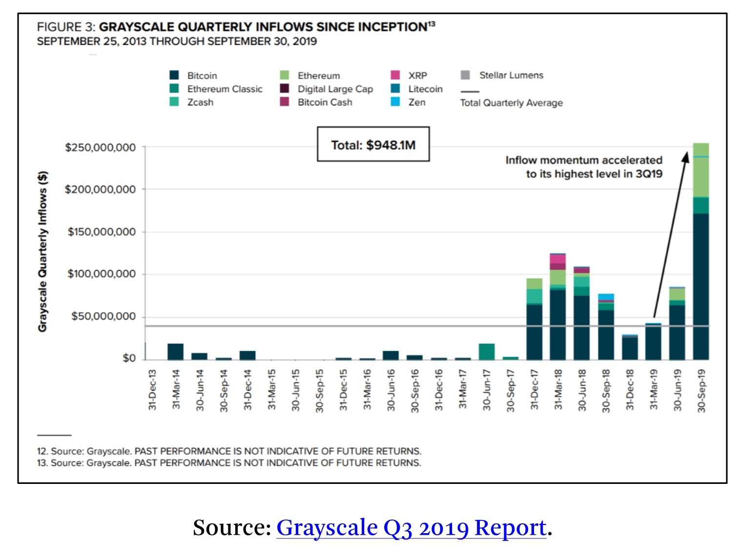Click the '31-Mar-19' date label

click(x=654, y=390)
